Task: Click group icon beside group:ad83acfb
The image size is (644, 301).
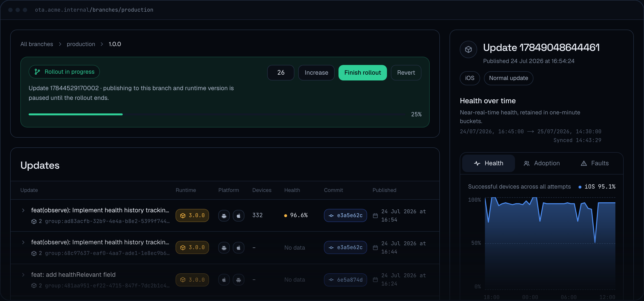Action: pos(34,221)
